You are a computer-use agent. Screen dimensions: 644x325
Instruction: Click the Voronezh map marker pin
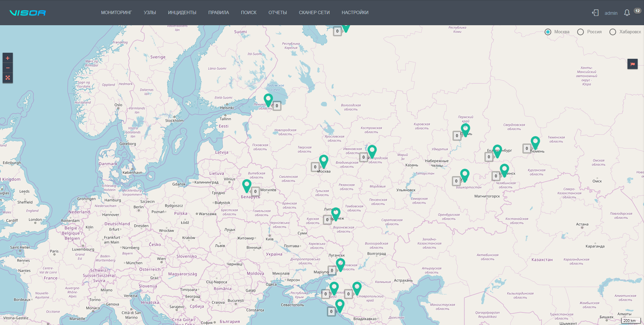tap(336, 214)
